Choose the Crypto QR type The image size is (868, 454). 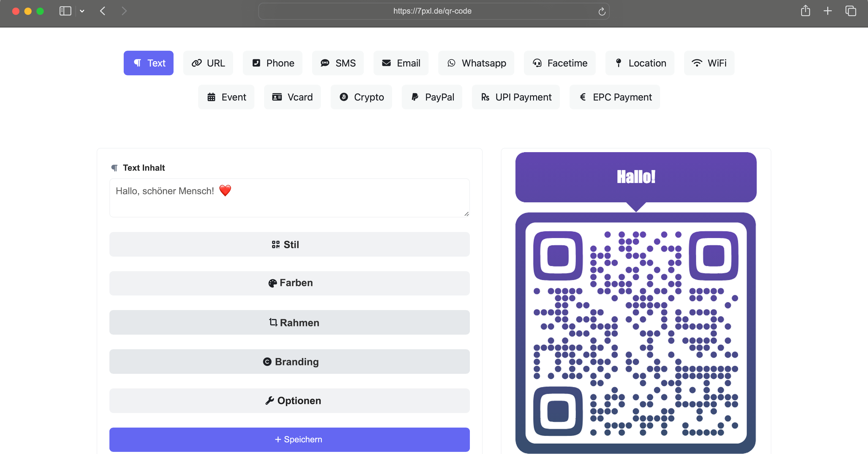tap(361, 97)
